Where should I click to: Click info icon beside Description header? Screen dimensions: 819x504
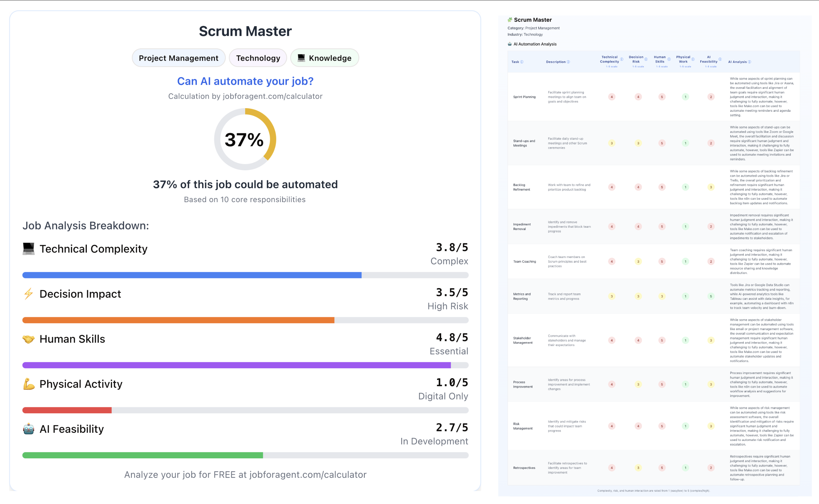(568, 62)
